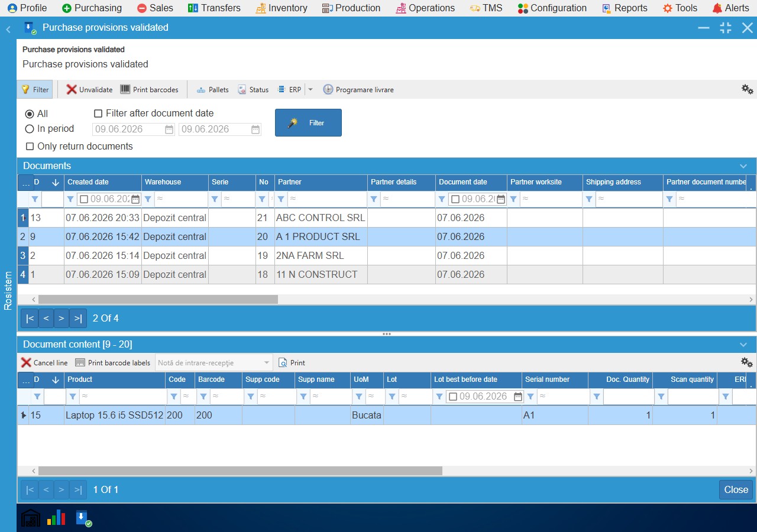This screenshot has height=532, width=757.
Task: Open the Alerts menu
Action: pyautogui.click(x=730, y=8)
